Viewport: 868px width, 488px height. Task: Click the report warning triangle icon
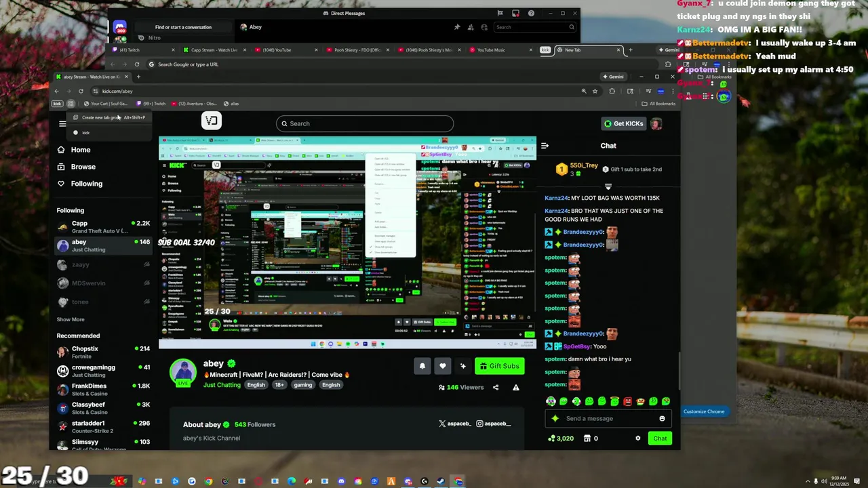point(516,388)
